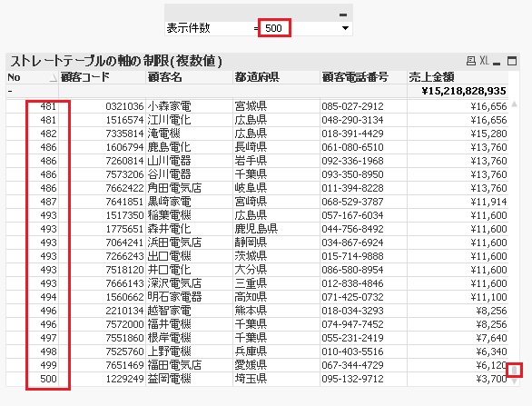Viewport: 532px width, 406px height.
Task: Click the 顧客電話番号 column header
Action: click(355, 77)
